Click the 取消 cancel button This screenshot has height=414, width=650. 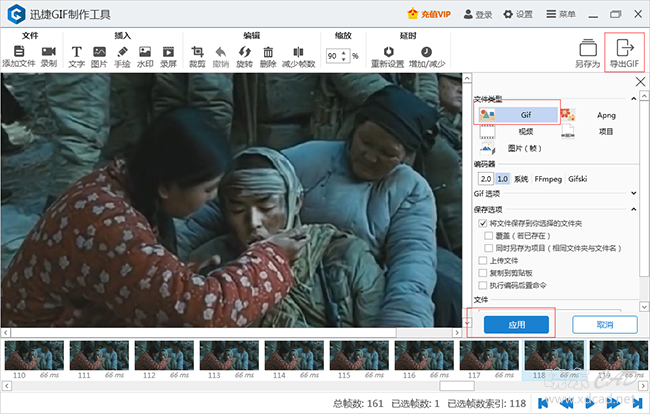coord(605,325)
